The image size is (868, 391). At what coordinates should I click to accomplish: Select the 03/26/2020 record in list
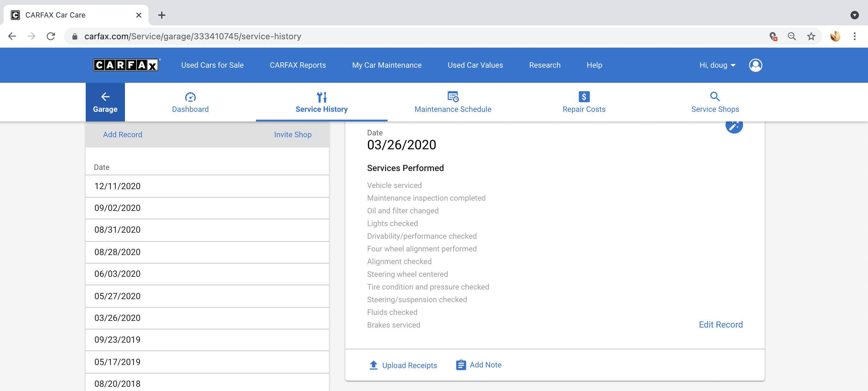click(207, 318)
